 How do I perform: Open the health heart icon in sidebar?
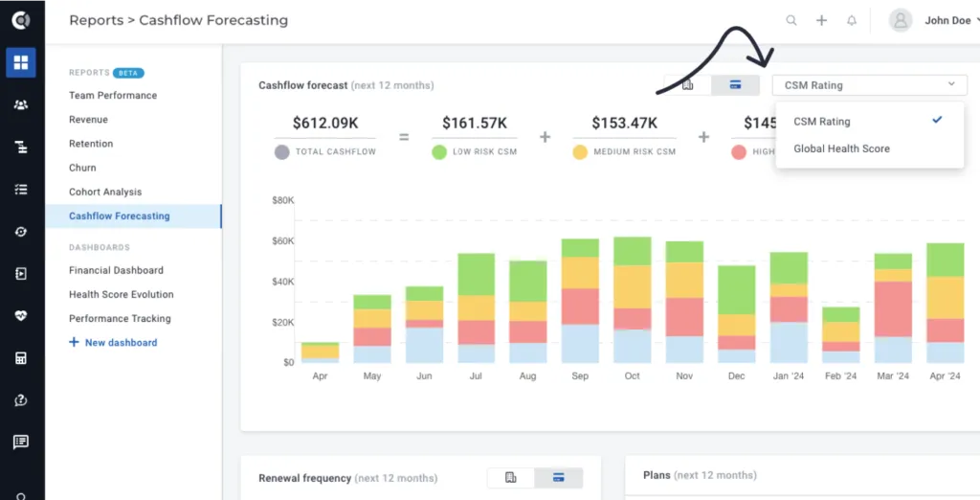[21, 316]
